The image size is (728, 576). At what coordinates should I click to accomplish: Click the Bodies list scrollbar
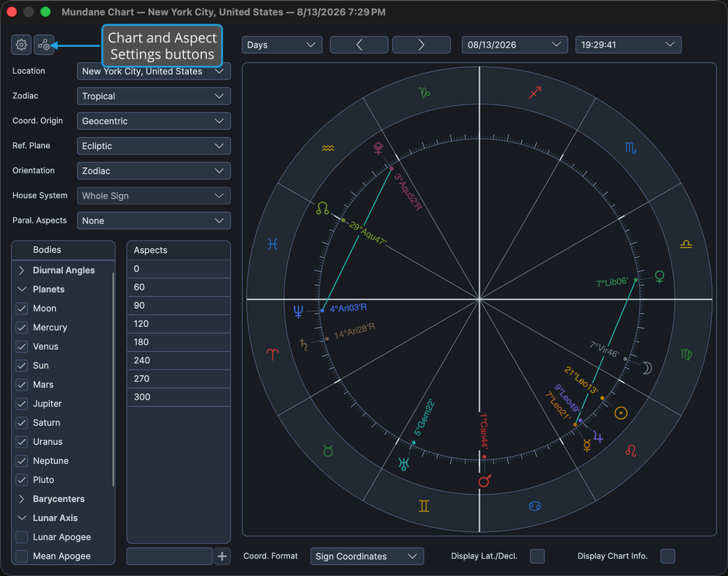[x=113, y=379]
